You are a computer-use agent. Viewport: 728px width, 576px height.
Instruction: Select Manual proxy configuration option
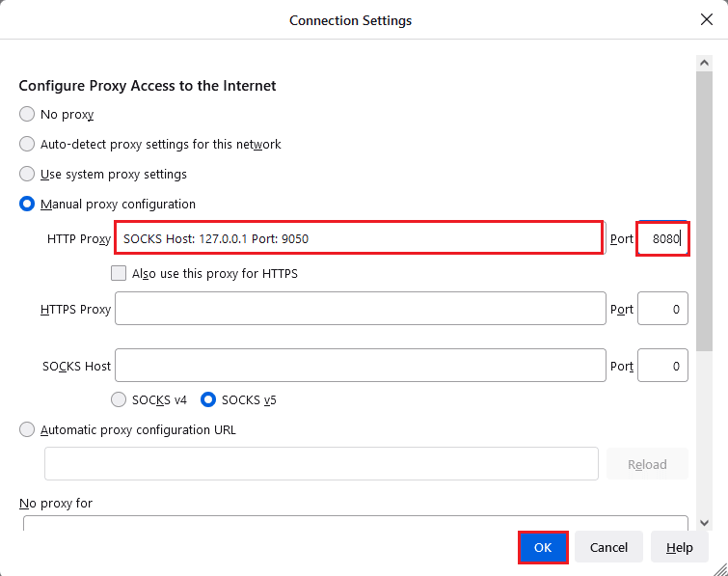(x=27, y=204)
